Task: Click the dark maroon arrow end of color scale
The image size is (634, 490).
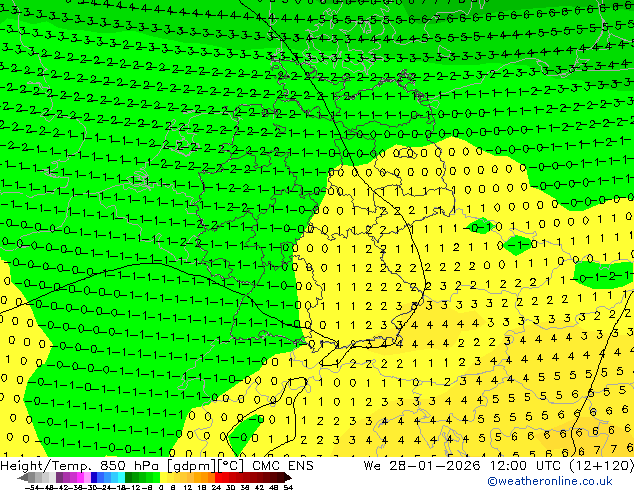Action: [288, 477]
